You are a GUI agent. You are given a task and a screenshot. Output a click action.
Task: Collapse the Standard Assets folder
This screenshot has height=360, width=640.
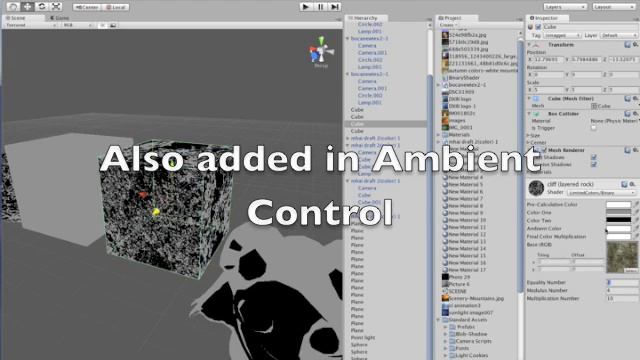[439, 320]
